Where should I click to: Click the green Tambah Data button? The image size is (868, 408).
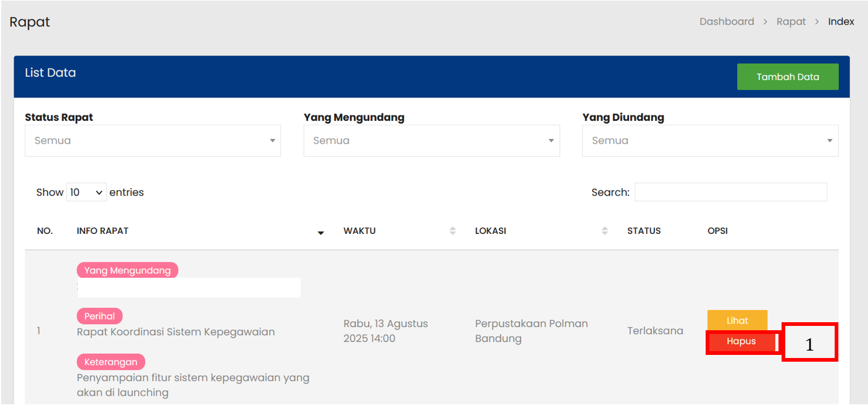(x=787, y=77)
